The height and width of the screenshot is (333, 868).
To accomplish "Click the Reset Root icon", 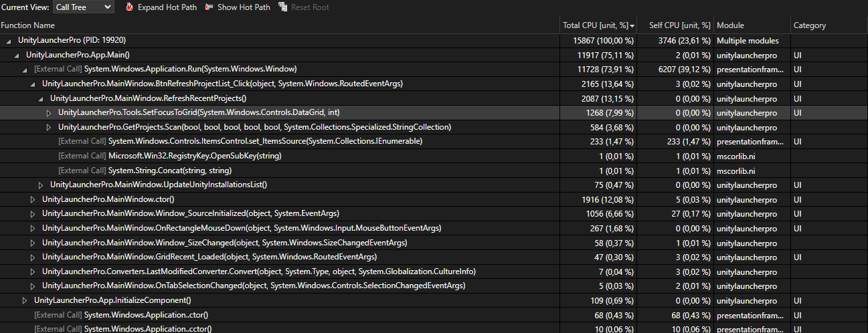I will coord(283,7).
